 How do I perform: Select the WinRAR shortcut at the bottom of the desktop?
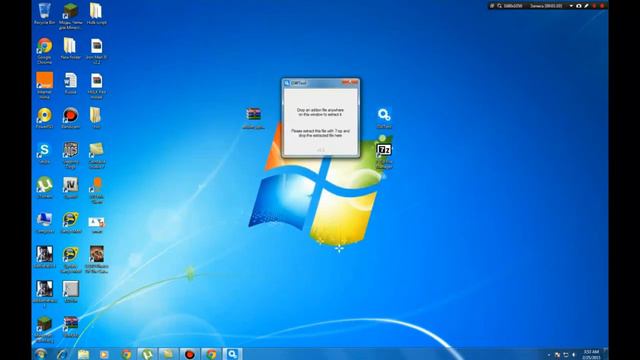[x=71, y=327]
